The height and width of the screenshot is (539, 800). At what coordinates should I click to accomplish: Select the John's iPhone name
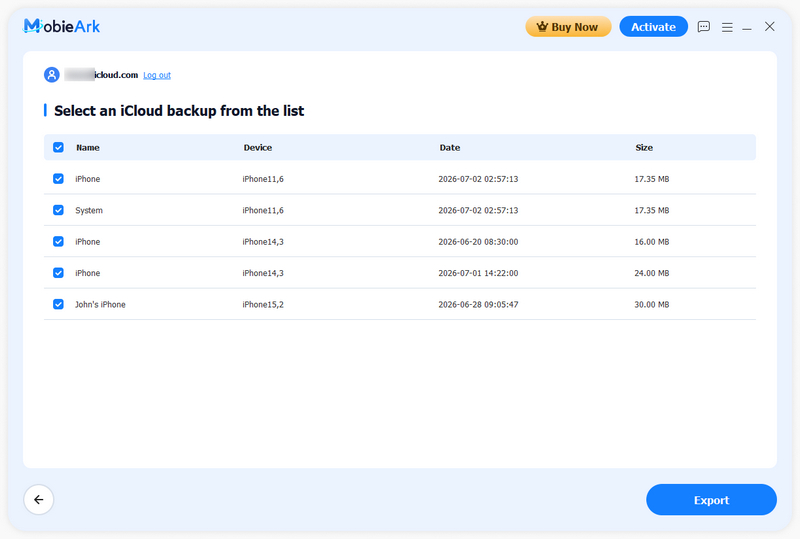[x=100, y=305]
